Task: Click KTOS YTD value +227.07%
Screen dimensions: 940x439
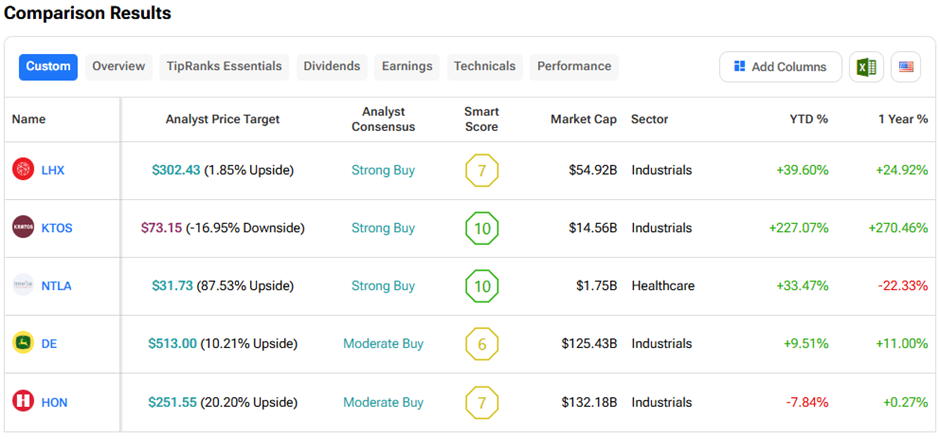Action: 799,228
